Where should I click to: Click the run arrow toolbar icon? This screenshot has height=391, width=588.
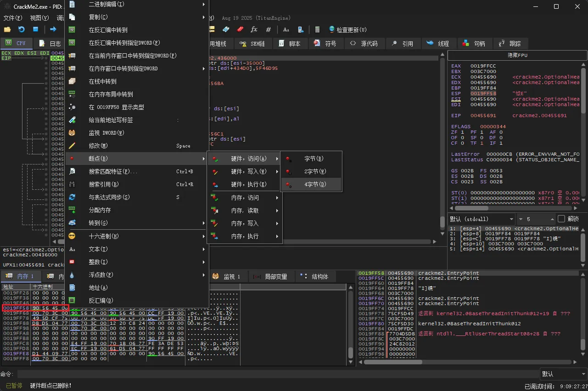pyautogui.click(x=53, y=29)
